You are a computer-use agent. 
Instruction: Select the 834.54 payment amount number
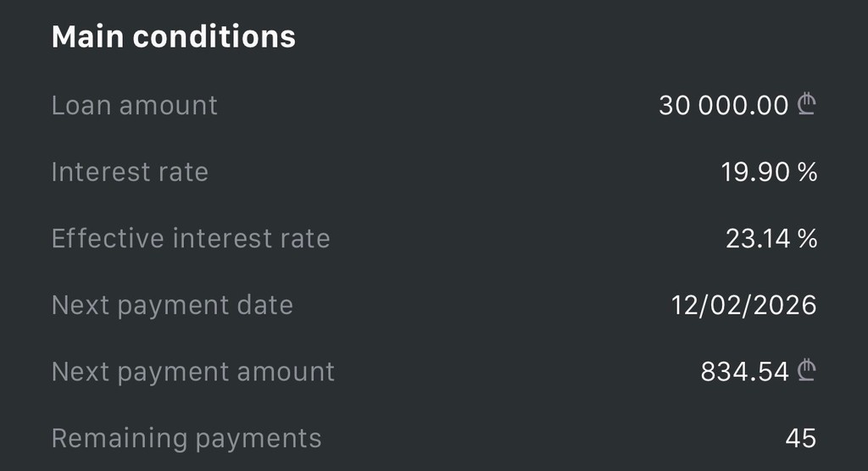point(744,371)
